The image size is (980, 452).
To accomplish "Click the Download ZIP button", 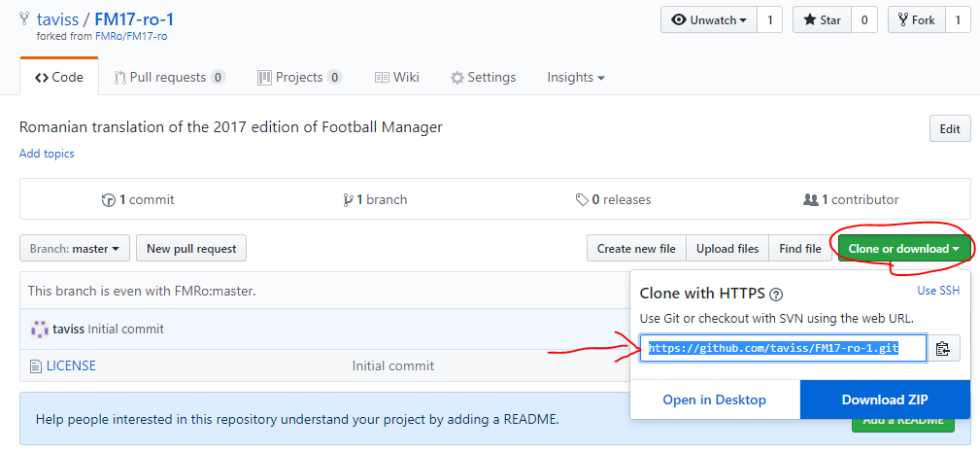I will point(885,400).
